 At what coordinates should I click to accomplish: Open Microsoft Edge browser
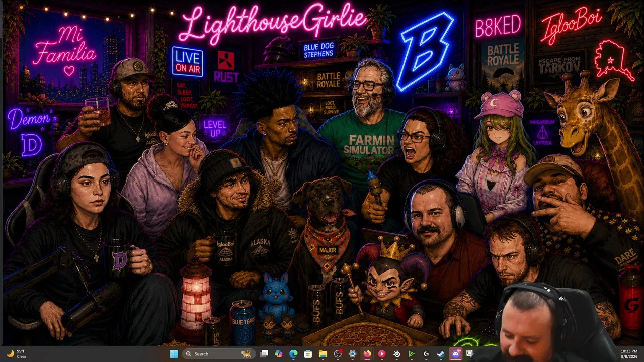tap(293, 354)
